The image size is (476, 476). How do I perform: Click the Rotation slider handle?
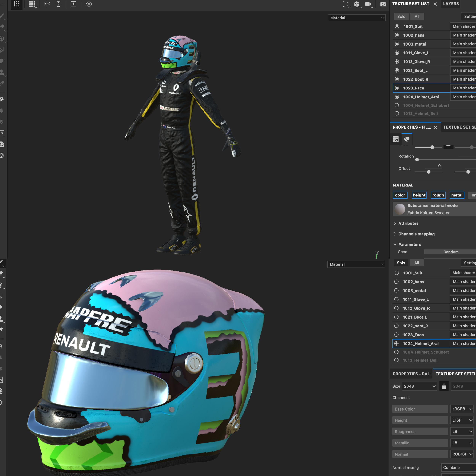tap(417, 160)
